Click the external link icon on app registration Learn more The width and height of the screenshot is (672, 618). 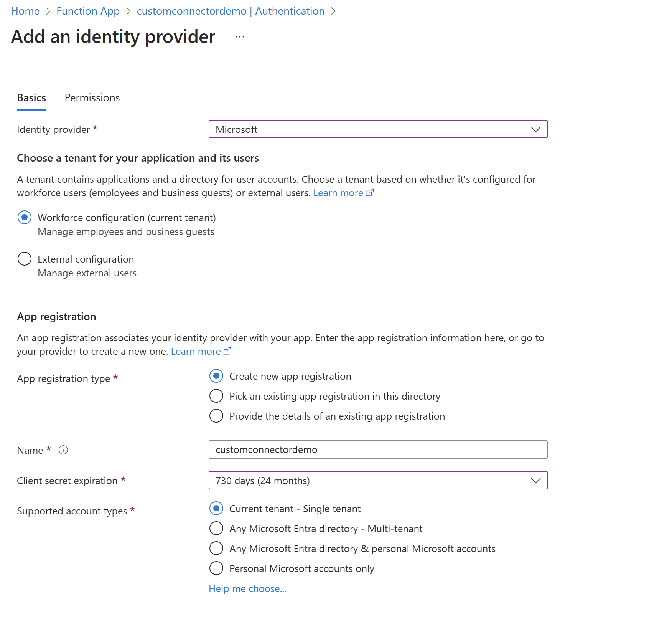click(227, 350)
